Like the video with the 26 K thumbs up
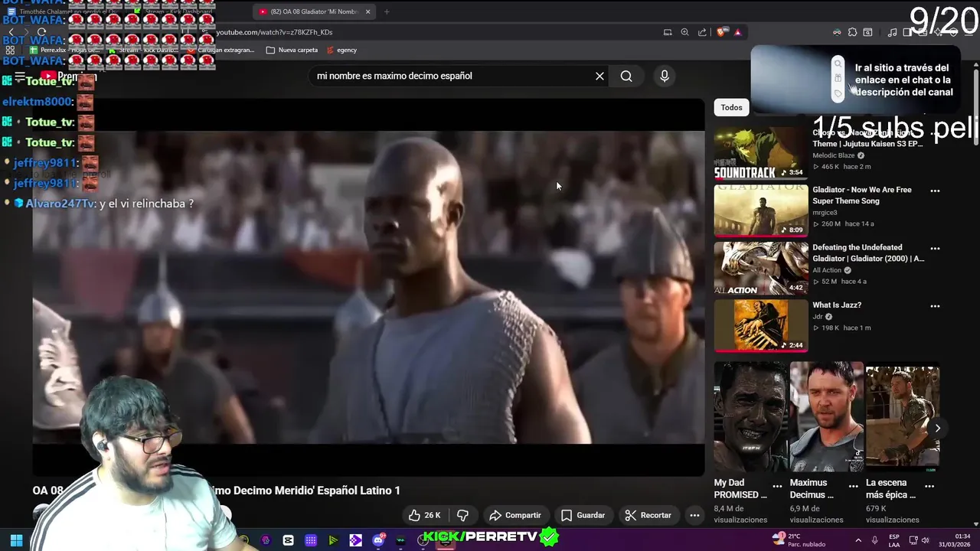980x551 pixels. 424,515
